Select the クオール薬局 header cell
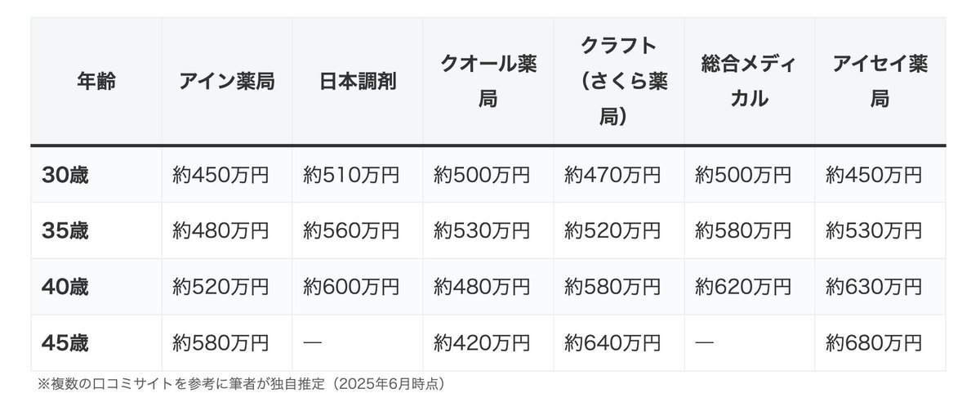 (x=488, y=82)
